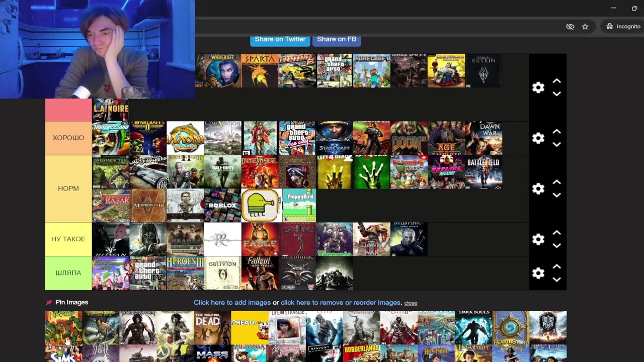
Task: Move the ШЛЯПА tier down with arrow
Action: [556, 280]
